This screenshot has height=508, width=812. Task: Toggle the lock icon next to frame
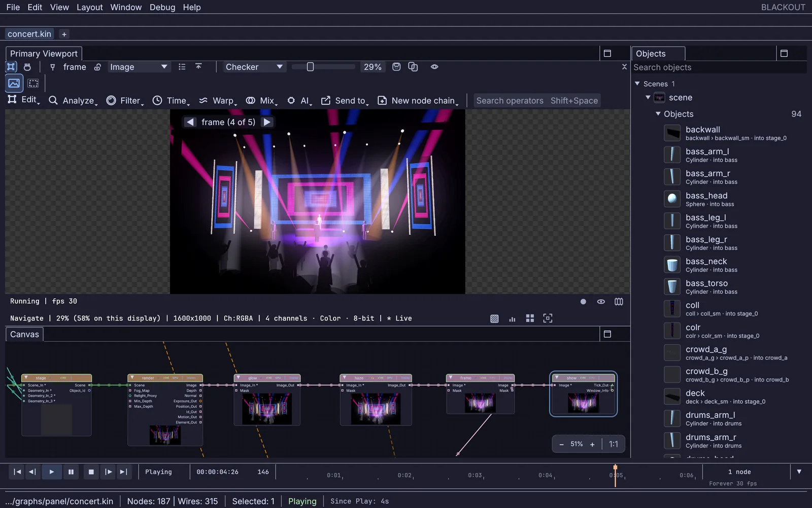coord(97,67)
